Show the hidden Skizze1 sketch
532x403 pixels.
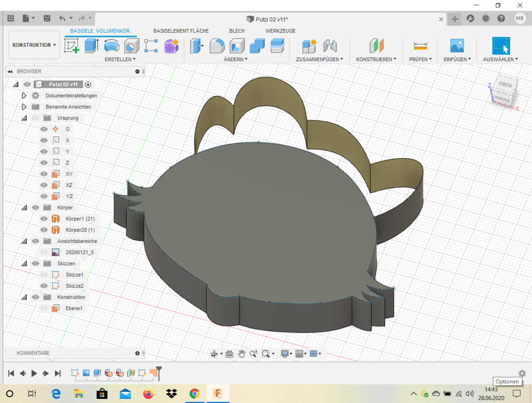pos(44,275)
